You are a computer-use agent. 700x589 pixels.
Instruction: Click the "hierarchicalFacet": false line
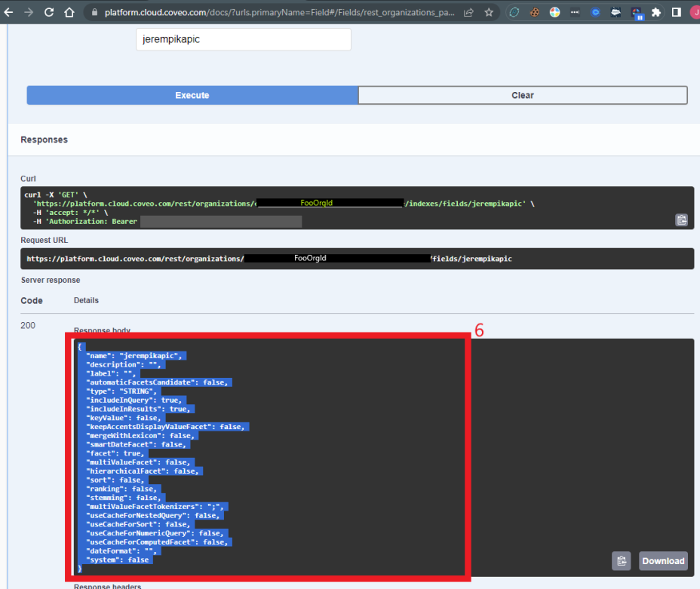point(143,471)
